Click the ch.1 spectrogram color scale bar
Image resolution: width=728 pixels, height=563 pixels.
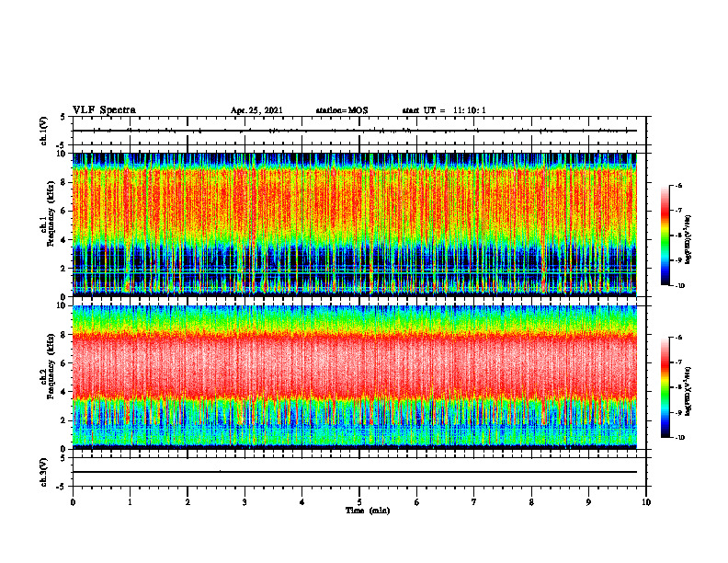coord(665,236)
